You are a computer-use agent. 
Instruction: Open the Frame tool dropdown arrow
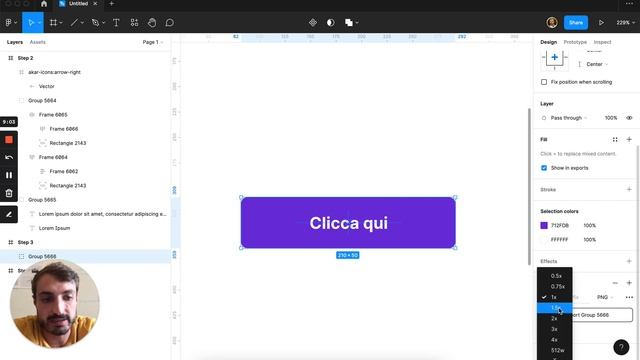61,23
